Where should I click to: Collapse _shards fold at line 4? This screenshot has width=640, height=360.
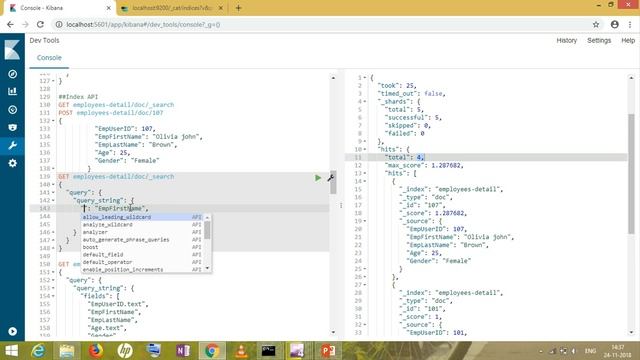tap(365, 101)
